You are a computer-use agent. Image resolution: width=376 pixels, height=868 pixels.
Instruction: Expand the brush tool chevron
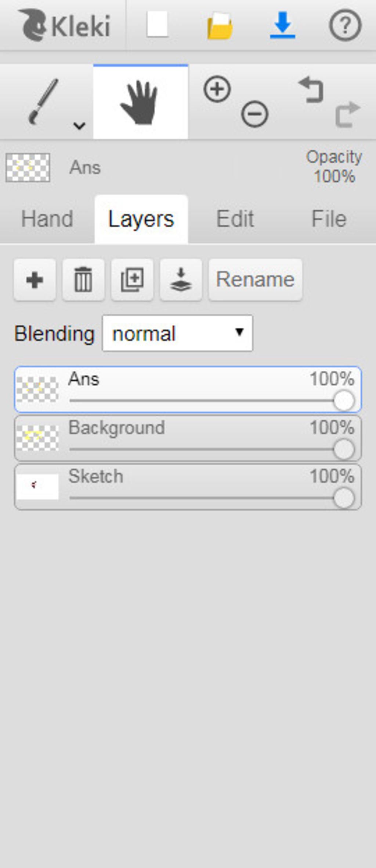(79, 126)
